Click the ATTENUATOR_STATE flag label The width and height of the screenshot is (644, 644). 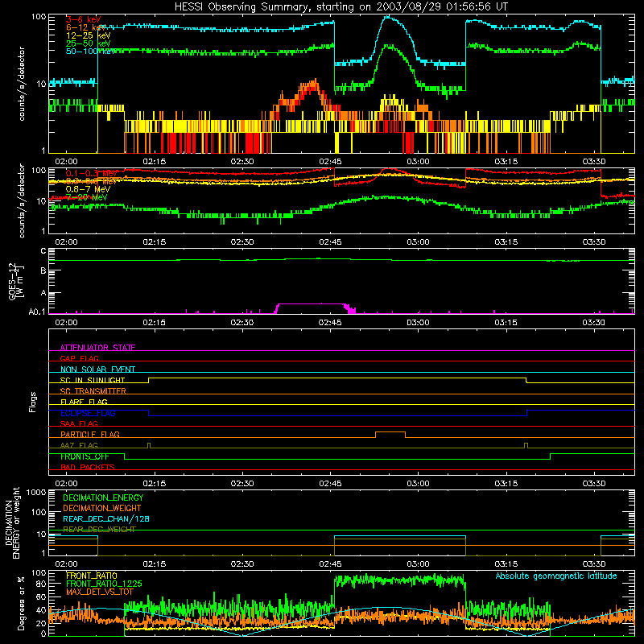pos(97,348)
